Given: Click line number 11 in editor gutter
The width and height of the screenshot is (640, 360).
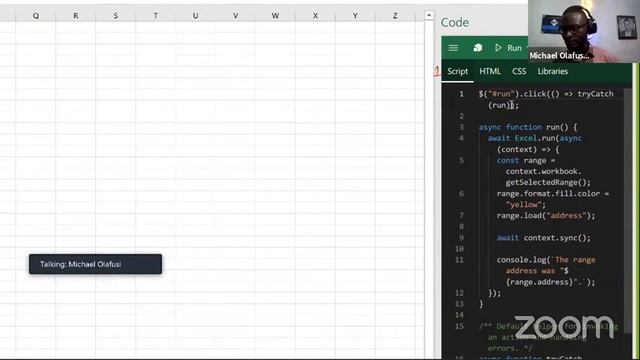Looking at the screenshot, I should (x=460, y=260).
